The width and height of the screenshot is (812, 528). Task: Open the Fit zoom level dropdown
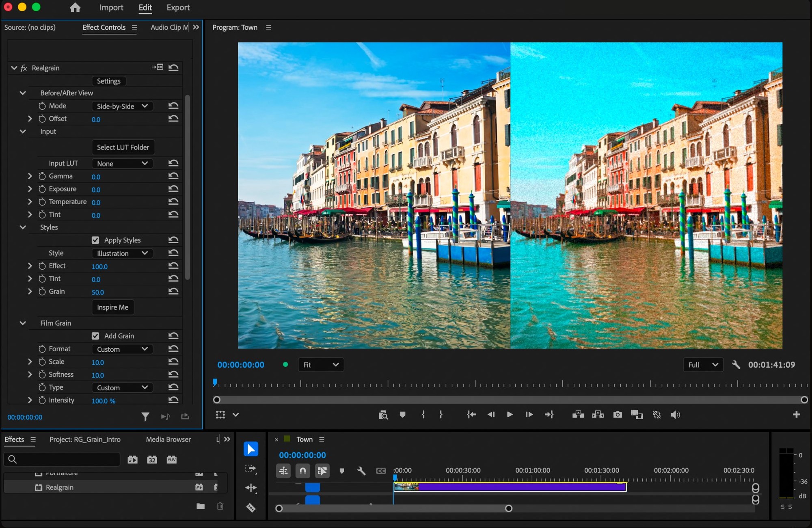(x=321, y=365)
